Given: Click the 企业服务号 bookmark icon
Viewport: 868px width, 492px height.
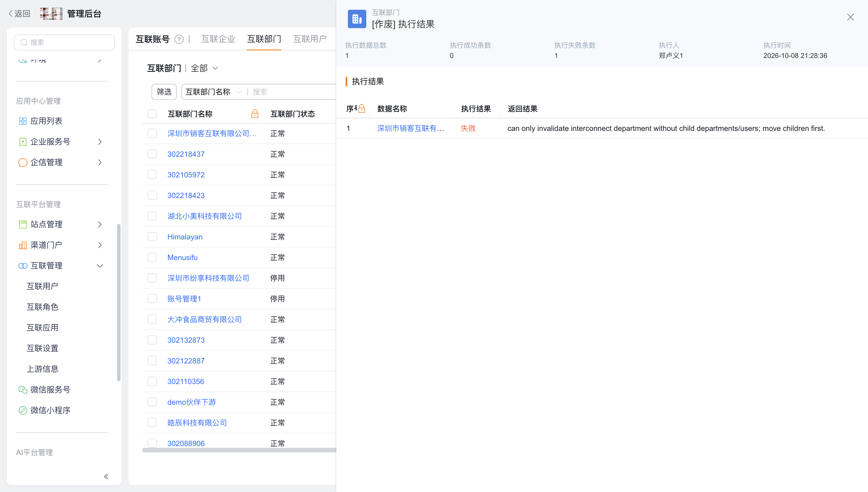Looking at the screenshot, I should coord(23,142).
